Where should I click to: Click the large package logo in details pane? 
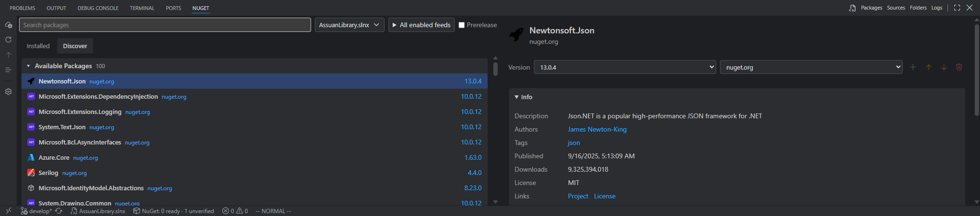(516, 34)
